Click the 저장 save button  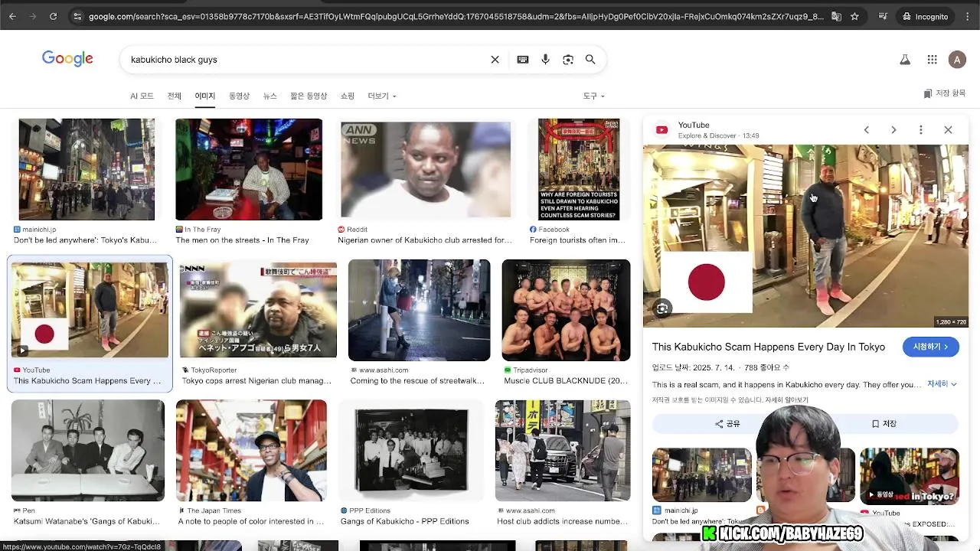click(884, 424)
